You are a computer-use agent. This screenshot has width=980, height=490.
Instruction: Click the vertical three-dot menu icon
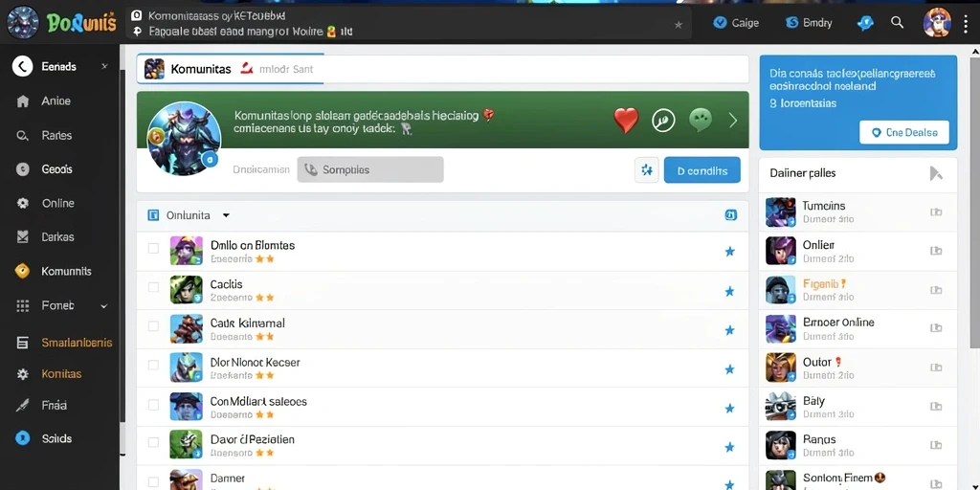click(966, 23)
